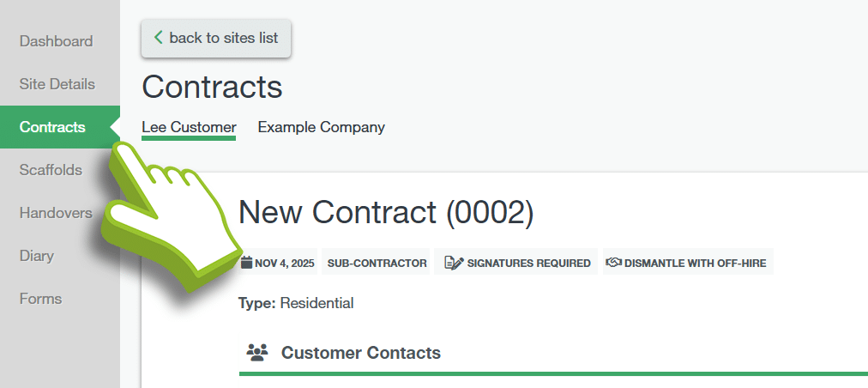Click the green back chevron arrow
868x388 pixels.
tap(158, 38)
